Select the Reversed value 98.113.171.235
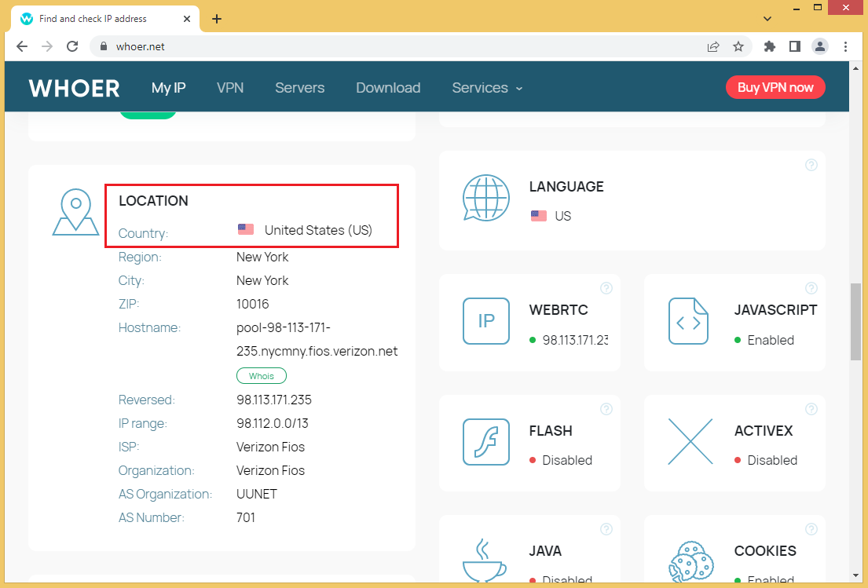This screenshot has height=588, width=868. [x=274, y=400]
